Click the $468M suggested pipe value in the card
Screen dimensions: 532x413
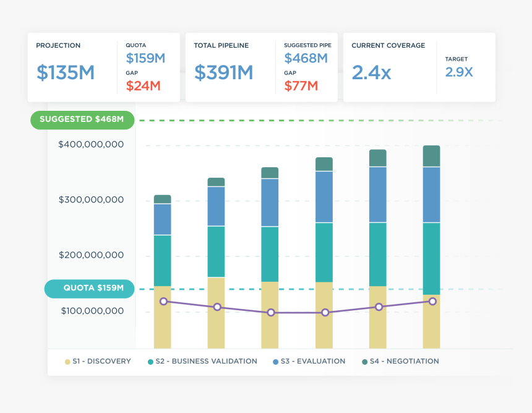click(306, 58)
